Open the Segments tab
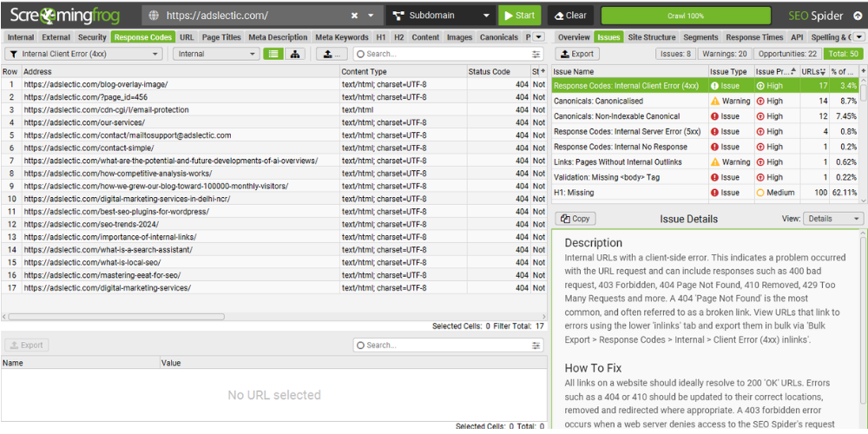 [x=700, y=37]
